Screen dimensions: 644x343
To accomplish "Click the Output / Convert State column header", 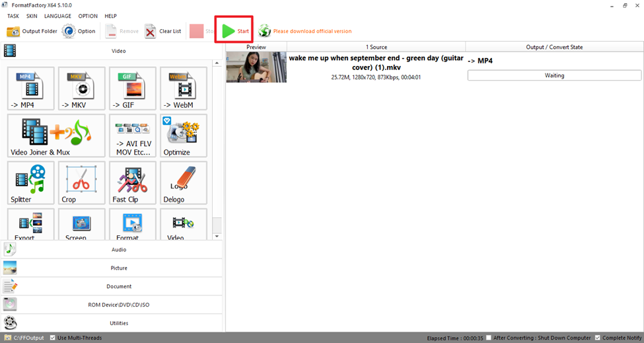I will (554, 47).
